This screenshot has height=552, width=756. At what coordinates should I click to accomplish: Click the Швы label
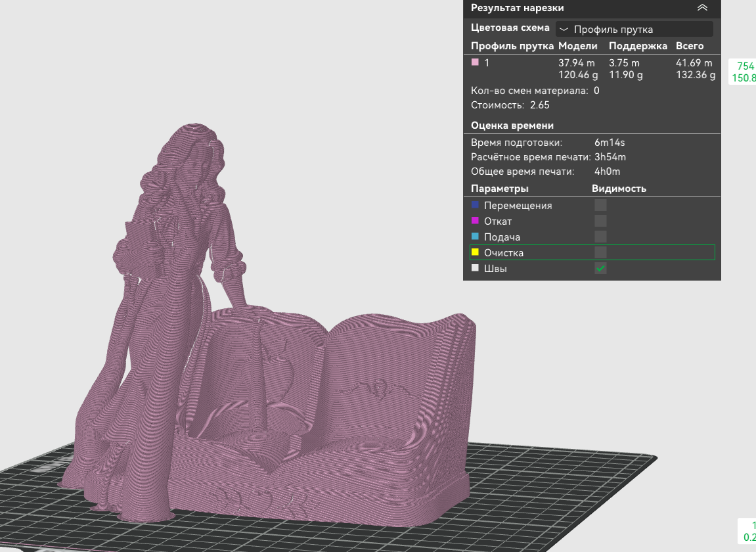pyautogui.click(x=495, y=268)
